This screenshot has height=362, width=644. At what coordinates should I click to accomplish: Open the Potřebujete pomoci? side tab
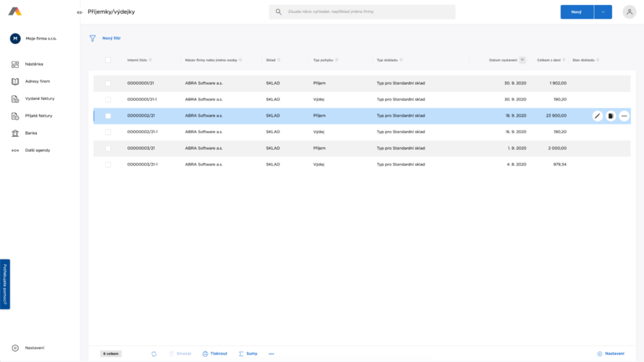coord(4,284)
